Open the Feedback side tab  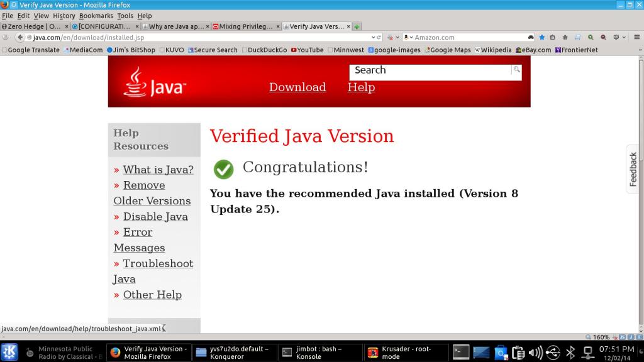tap(634, 169)
